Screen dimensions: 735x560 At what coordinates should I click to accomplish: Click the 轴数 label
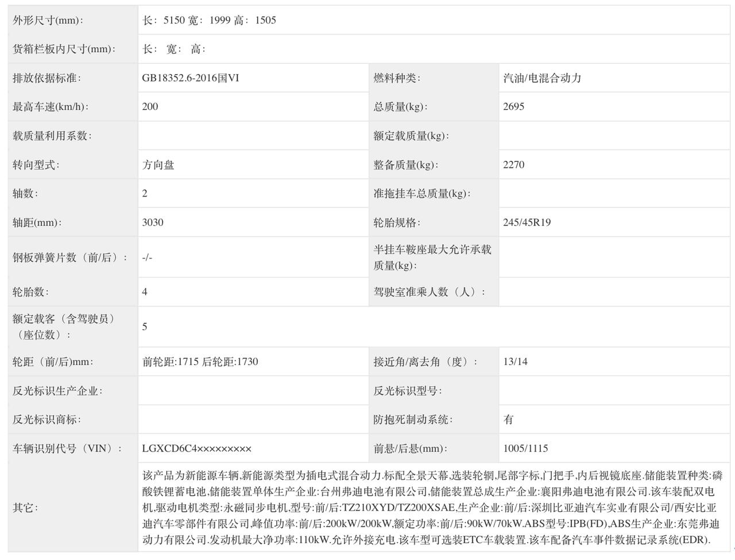26,194
